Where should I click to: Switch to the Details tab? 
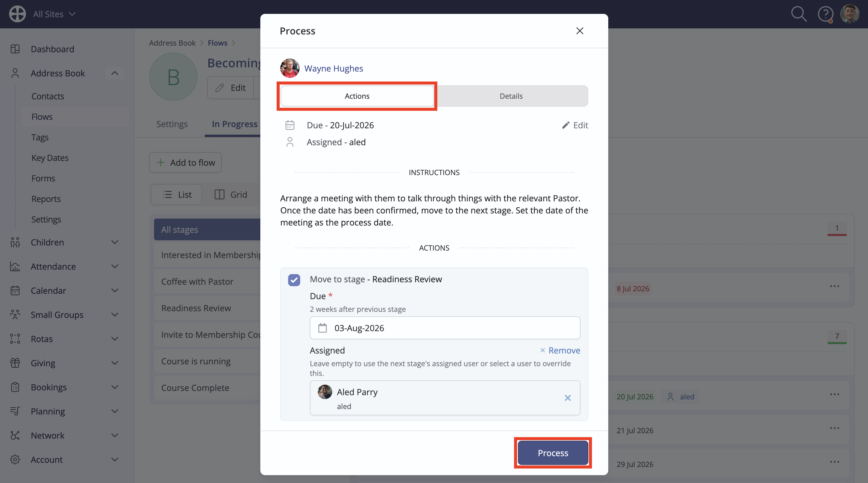point(511,96)
